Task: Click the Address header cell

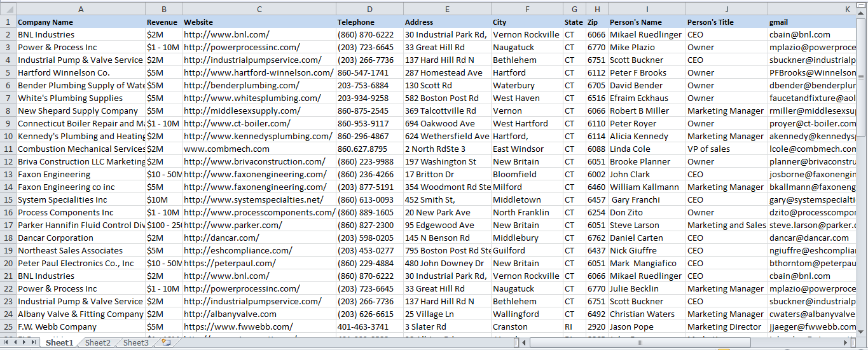Action: click(x=447, y=22)
